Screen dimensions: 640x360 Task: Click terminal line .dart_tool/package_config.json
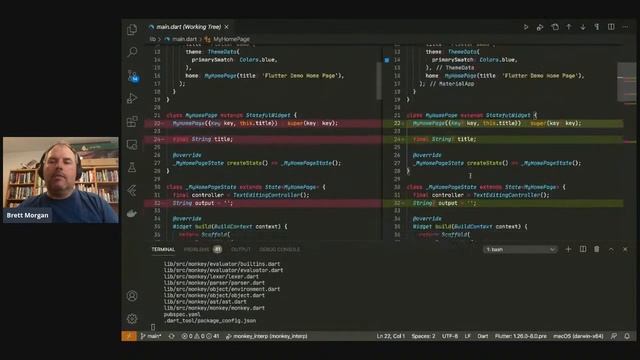[x=210, y=320]
